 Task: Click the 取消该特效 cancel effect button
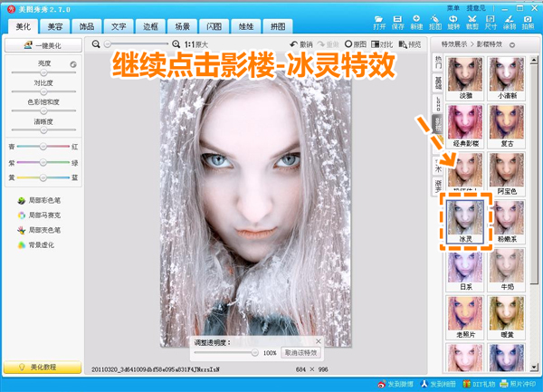tap(301, 353)
